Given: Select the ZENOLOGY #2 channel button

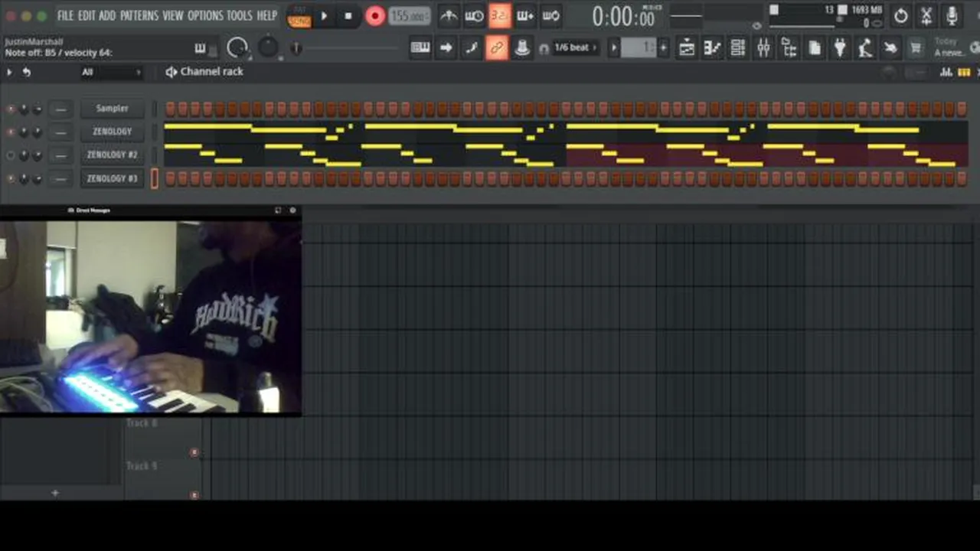Looking at the screenshot, I should pyautogui.click(x=113, y=155).
